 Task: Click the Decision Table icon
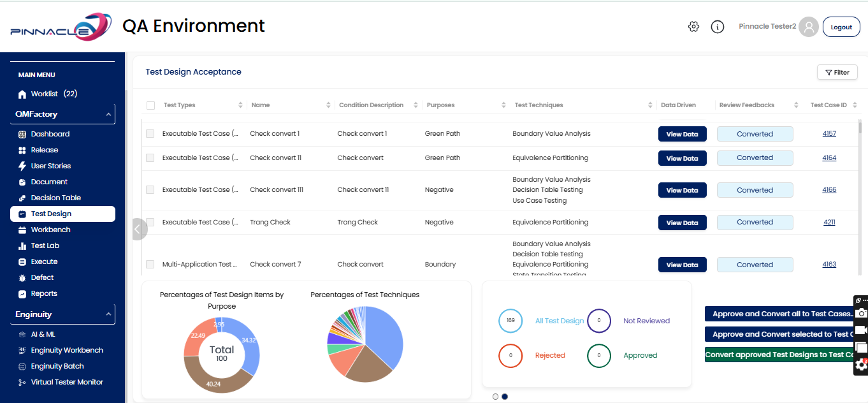[22, 198]
